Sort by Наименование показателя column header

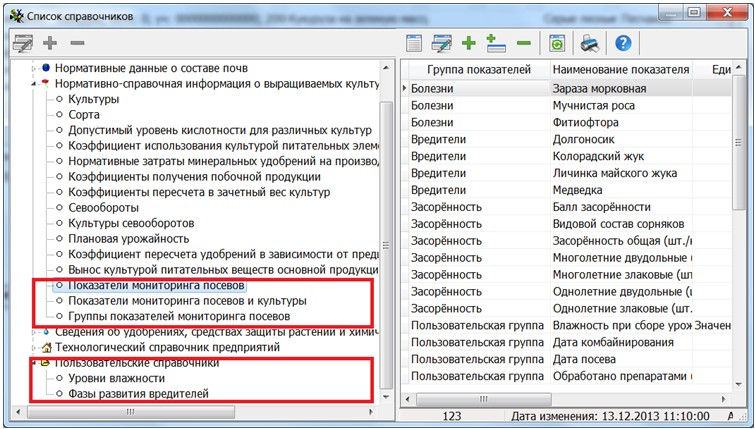(620, 69)
